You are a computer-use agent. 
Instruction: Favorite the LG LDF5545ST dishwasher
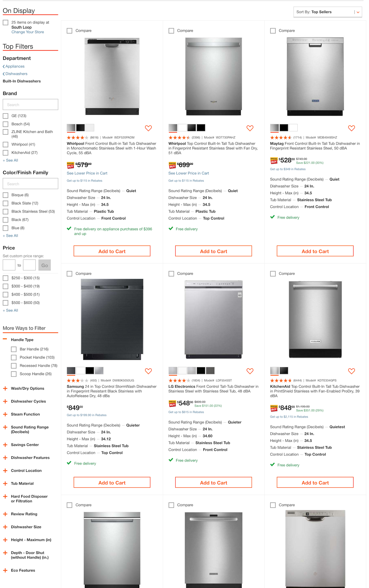[250, 371]
